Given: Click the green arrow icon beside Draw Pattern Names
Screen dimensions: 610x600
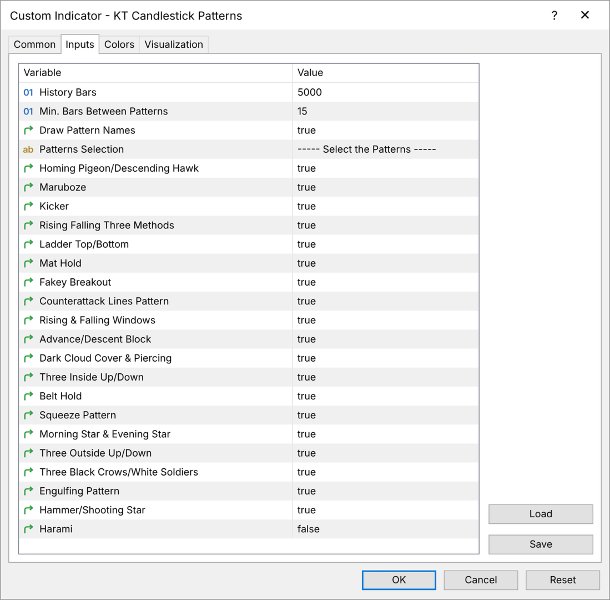Looking at the screenshot, I should pos(28,130).
